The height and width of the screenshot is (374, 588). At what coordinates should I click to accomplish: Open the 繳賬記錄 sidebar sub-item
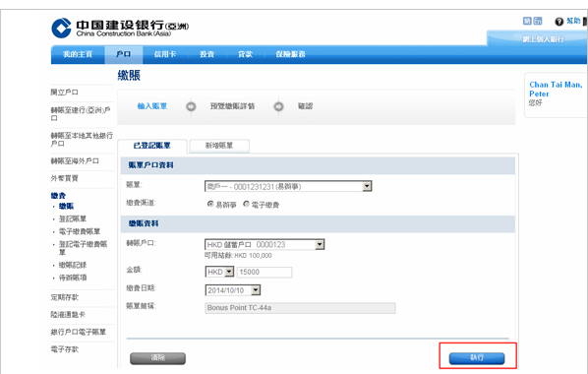click(73, 265)
